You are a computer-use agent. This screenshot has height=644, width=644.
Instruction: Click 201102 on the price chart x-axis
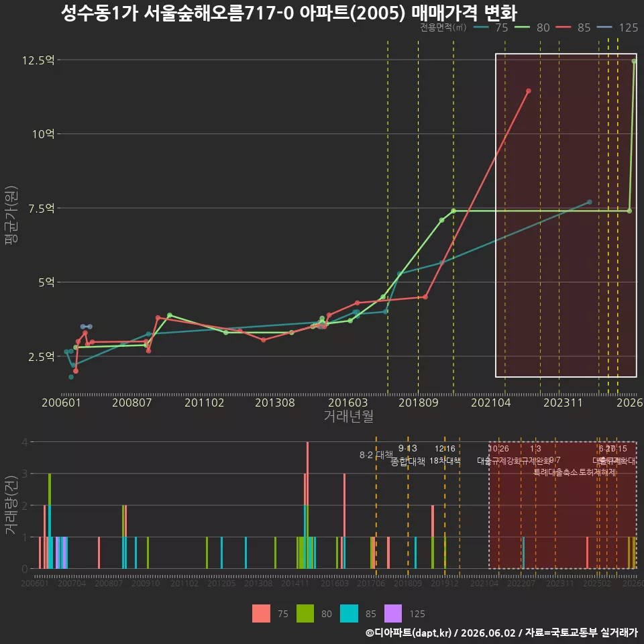[205, 402]
